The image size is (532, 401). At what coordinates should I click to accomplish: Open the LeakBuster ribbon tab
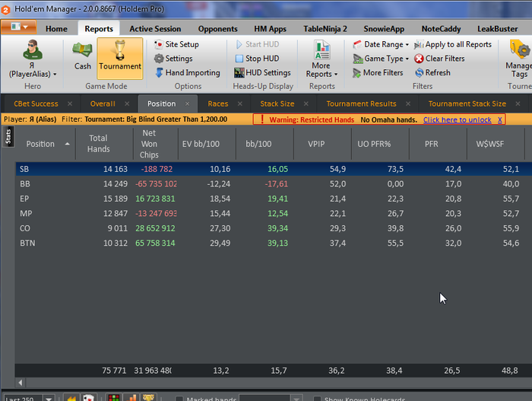coord(497,29)
